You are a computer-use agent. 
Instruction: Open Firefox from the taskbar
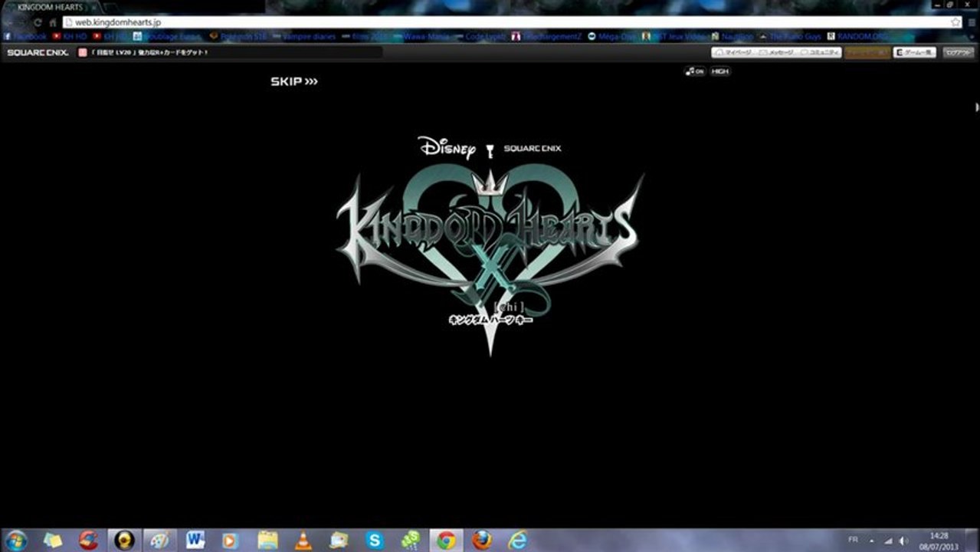[482, 540]
